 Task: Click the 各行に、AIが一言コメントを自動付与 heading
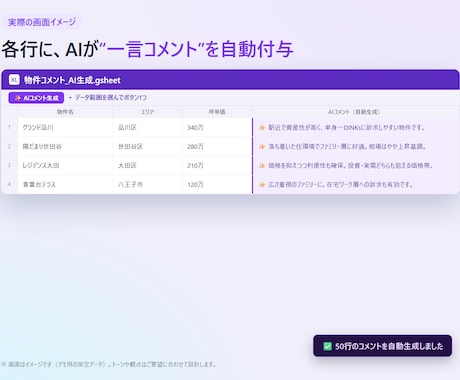147,49
